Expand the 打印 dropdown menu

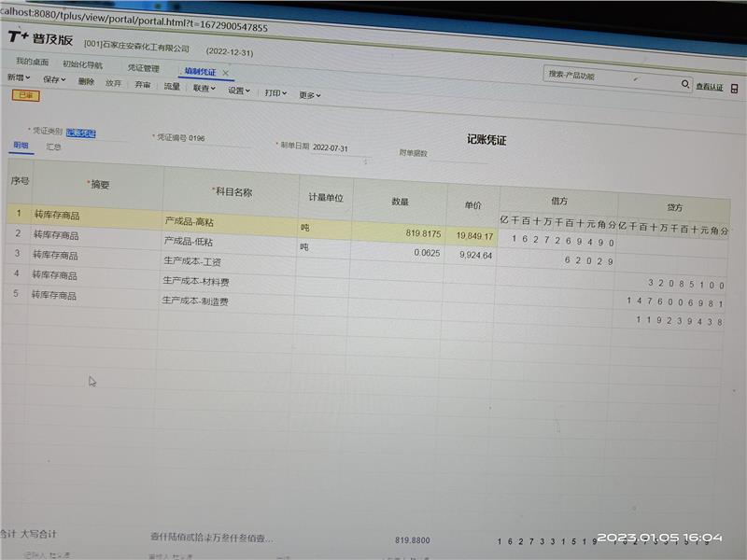point(276,93)
